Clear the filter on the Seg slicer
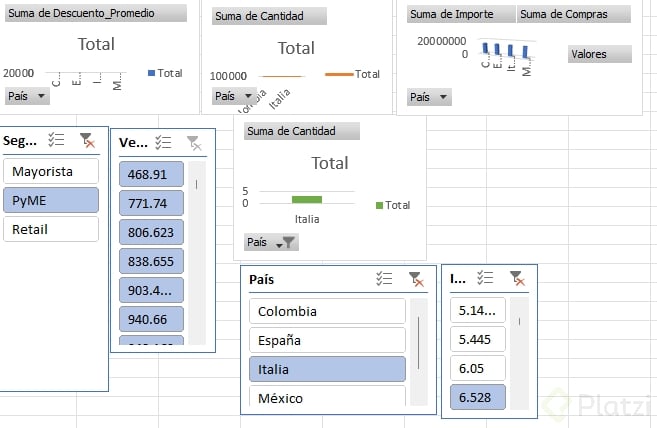This screenshot has width=657, height=428. coord(87,142)
